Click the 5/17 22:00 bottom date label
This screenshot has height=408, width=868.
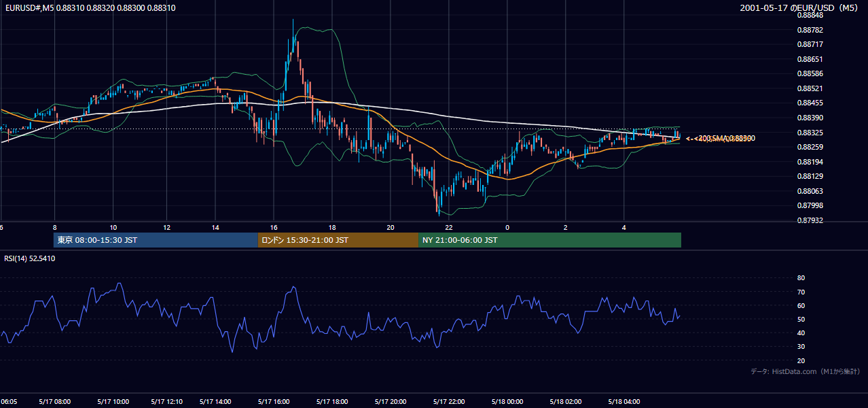(x=449, y=401)
